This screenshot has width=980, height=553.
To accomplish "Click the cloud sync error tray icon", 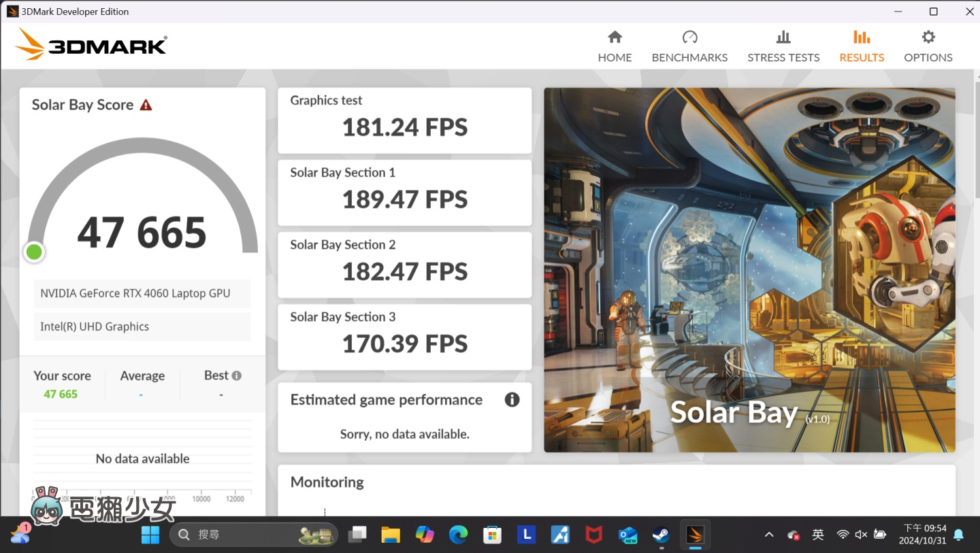I will pyautogui.click(x=794, y=535).
